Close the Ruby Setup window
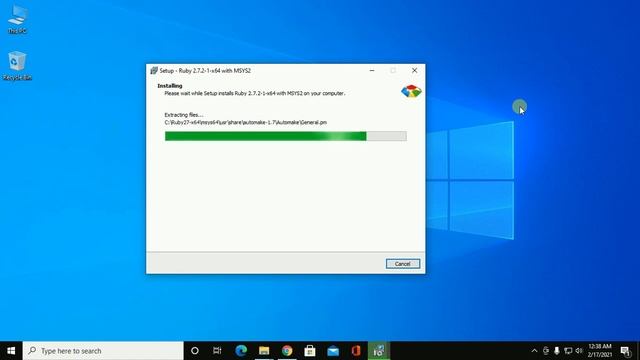 click(x=414, y=71)
